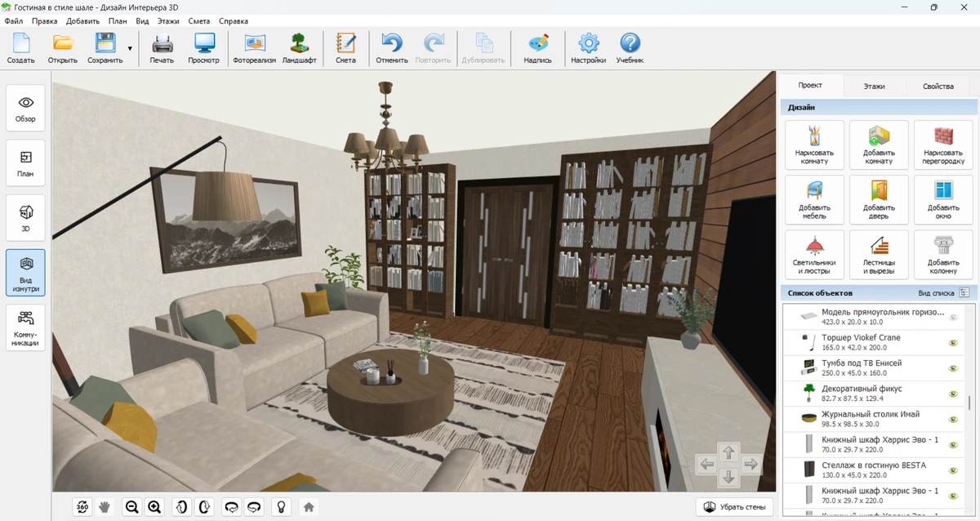Open the Фотореализм rendering tool
Screen dimensions: 980x521
[x=254, y=49]
